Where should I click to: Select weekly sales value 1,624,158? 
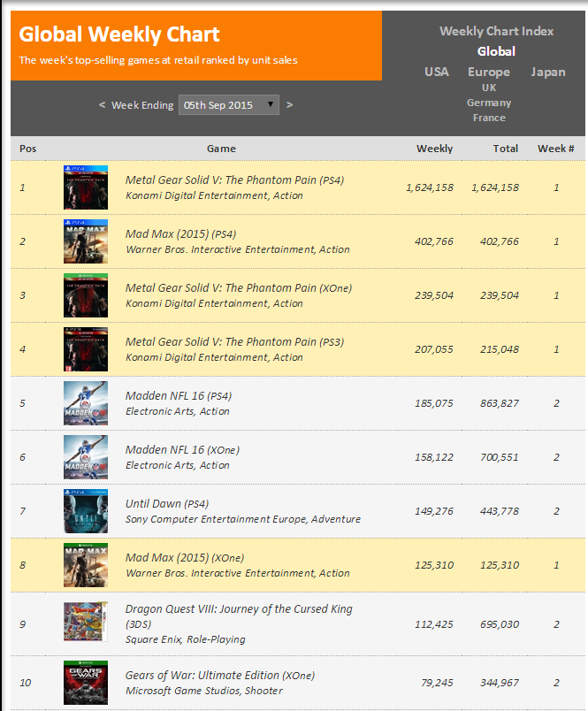pos(430,187)
